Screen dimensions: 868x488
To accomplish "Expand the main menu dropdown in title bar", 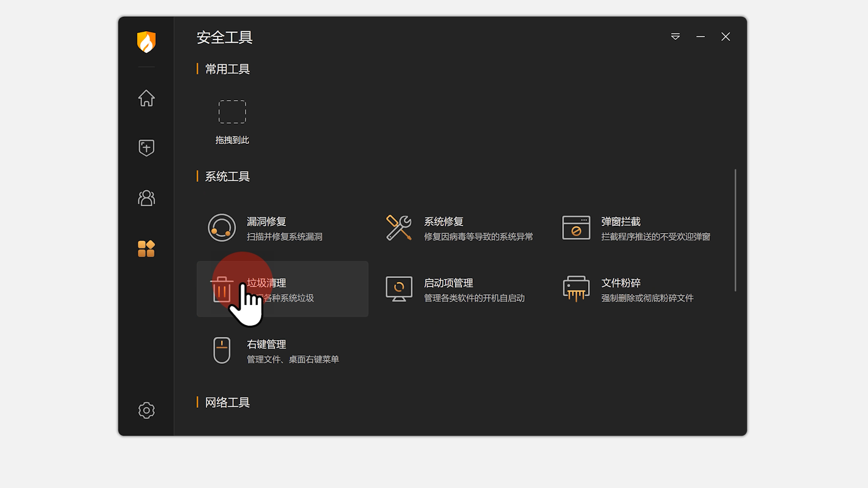I will [x=675, y=37].
